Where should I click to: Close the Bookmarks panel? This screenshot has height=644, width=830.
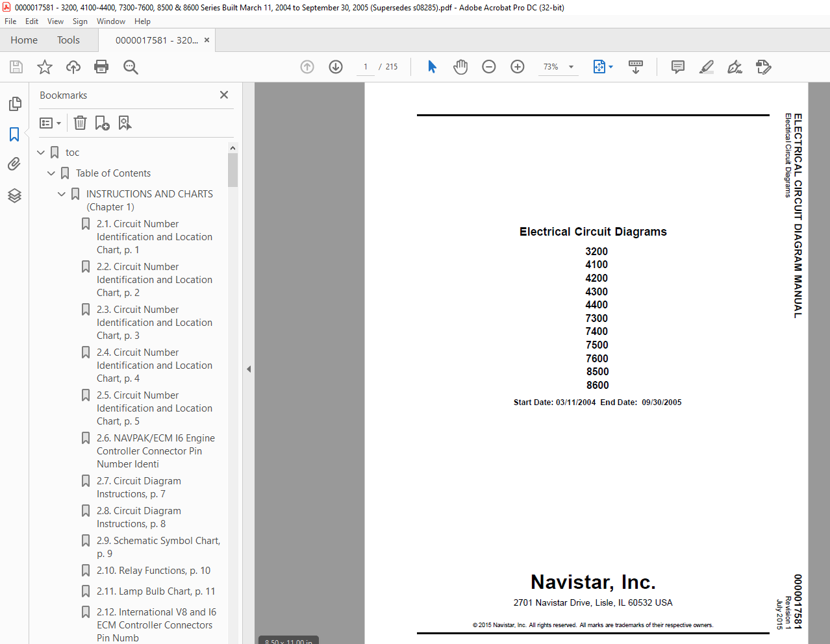[224, 95]
